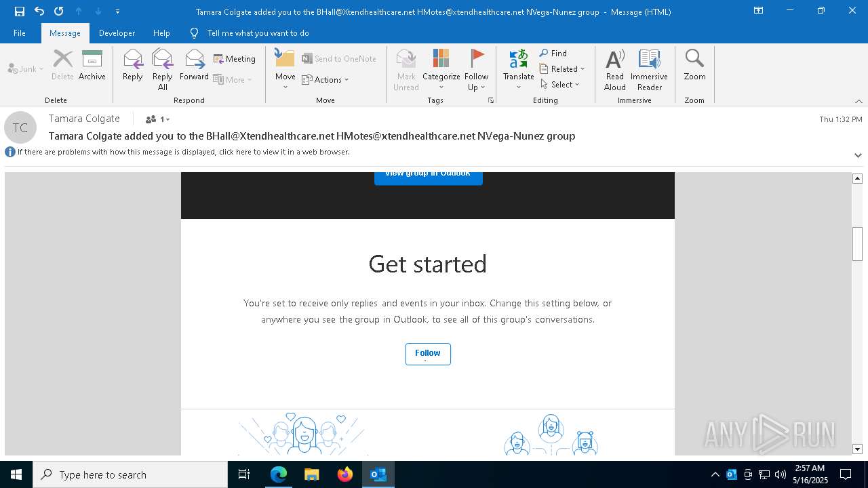Launch Firefox from taskbar

[345, 474]
